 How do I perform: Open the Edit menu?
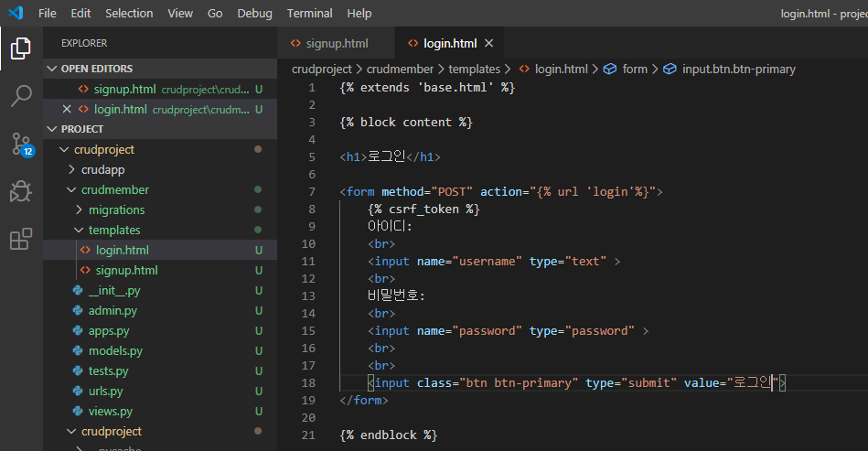[x=80, y=14]
